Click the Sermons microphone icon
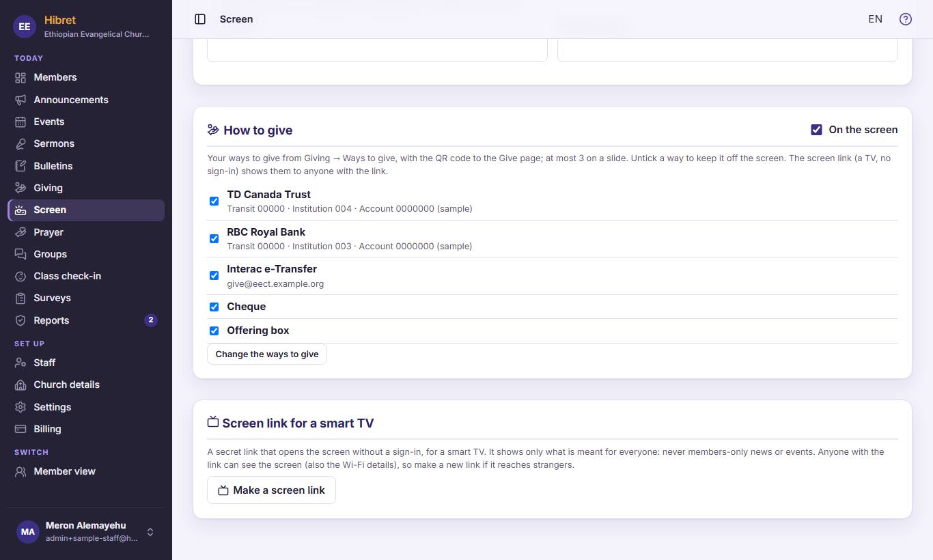This screenshot has height=560, width=933. click(20, 143)
